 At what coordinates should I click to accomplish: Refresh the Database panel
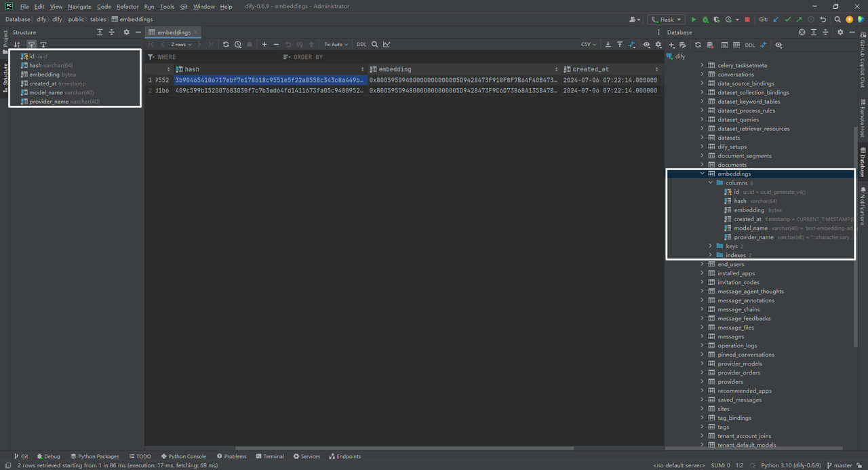click(x=698, y=45)
